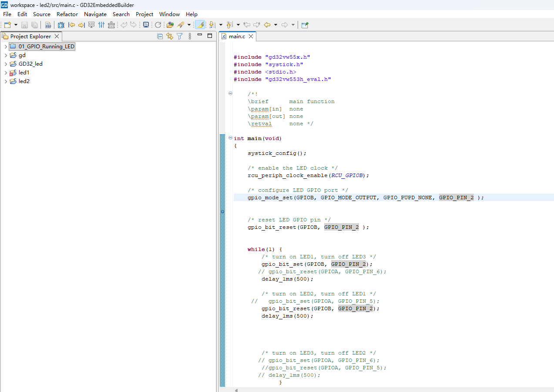This screenshot has height=392, width=554.
Task: Collapse the main function fold marker
Action: pos(230,138)
